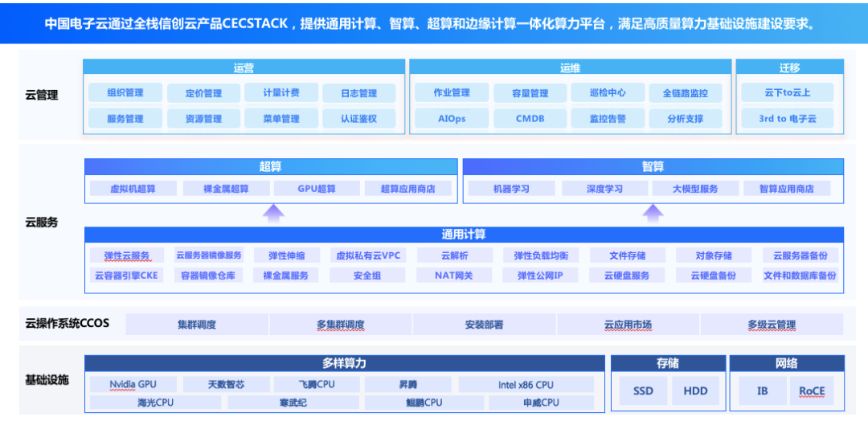Click the 迁移 section header
This screenshot has height=421, width=868.
tap(790, 67)
